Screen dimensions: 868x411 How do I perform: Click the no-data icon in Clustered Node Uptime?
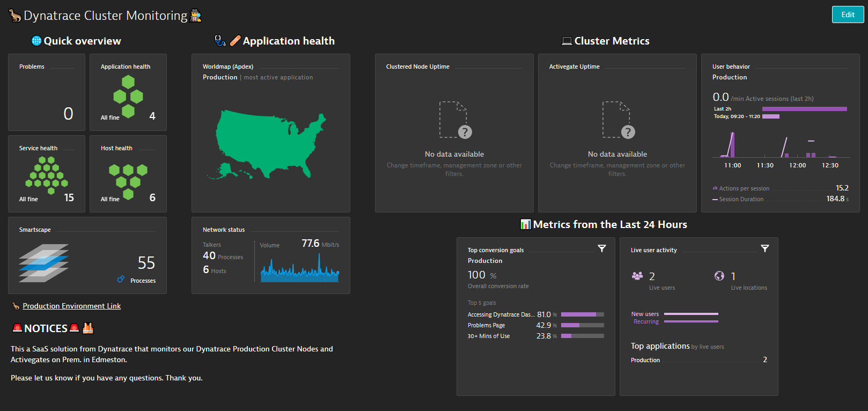click(x=454, y=120)
